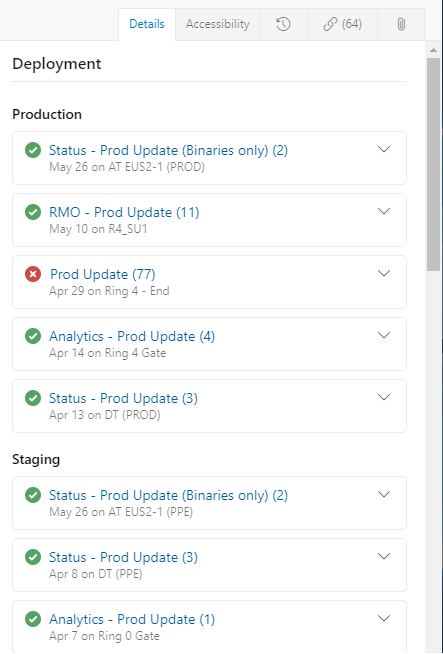The image size is (443, 654).
Task: Expand Production Status - Prod Update (Binaries only) (2)
Action: (384, 149)
